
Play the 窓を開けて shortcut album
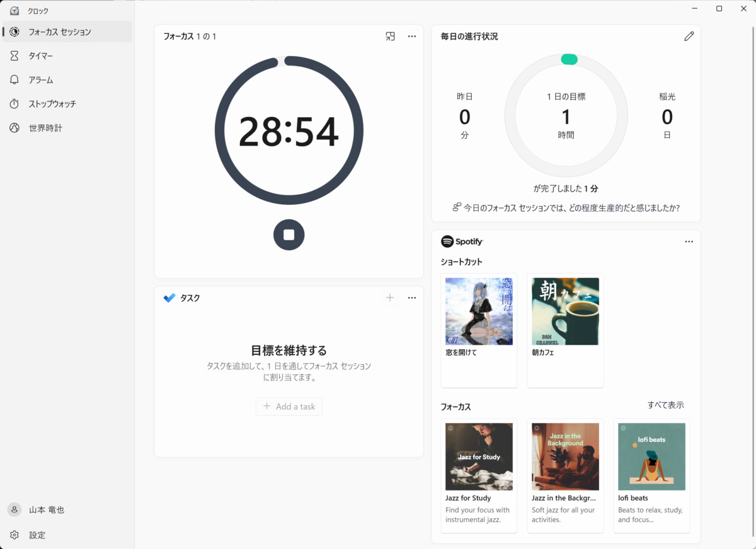click(479, 311)
